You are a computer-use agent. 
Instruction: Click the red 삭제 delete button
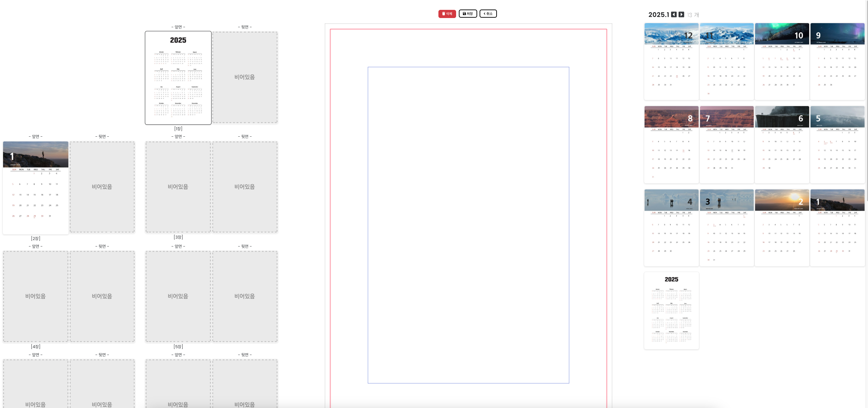[x=447, y=14]
